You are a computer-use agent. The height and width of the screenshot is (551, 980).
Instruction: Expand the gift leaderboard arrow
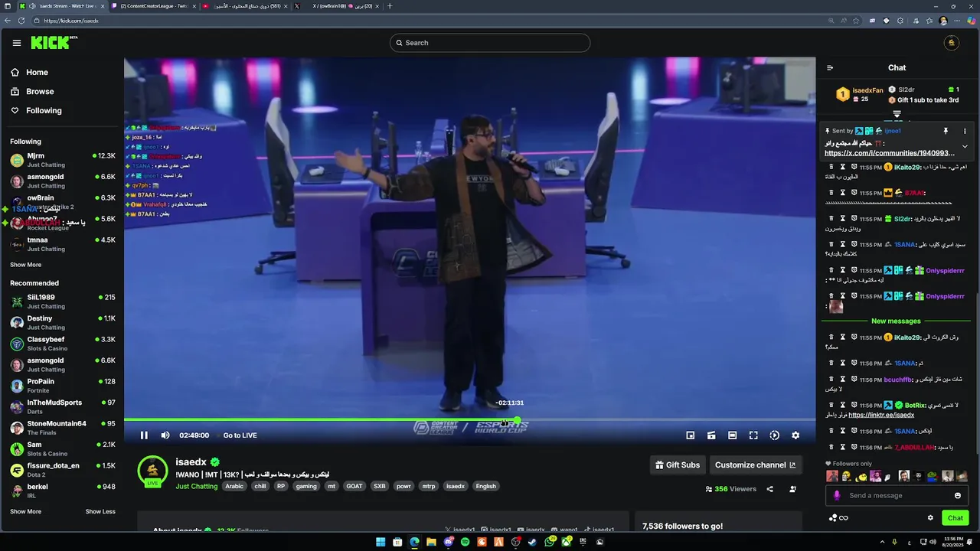tap(897, 114)
